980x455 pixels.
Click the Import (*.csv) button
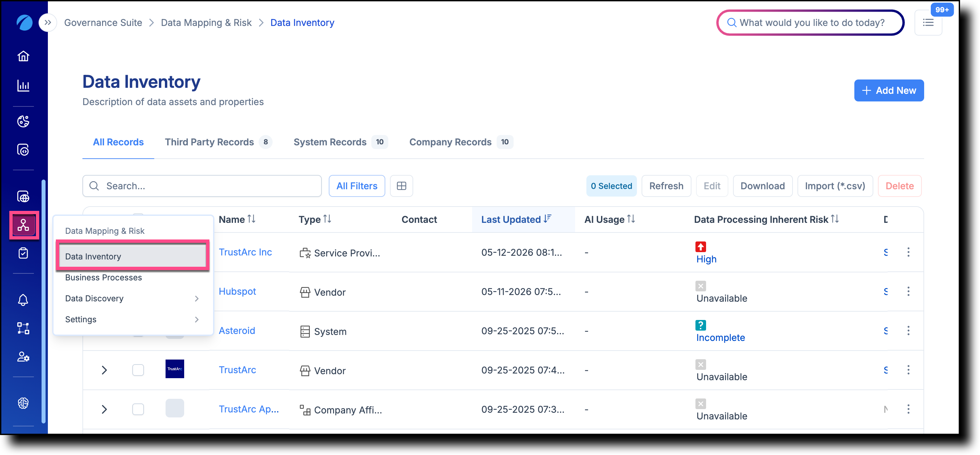(835, 186)
